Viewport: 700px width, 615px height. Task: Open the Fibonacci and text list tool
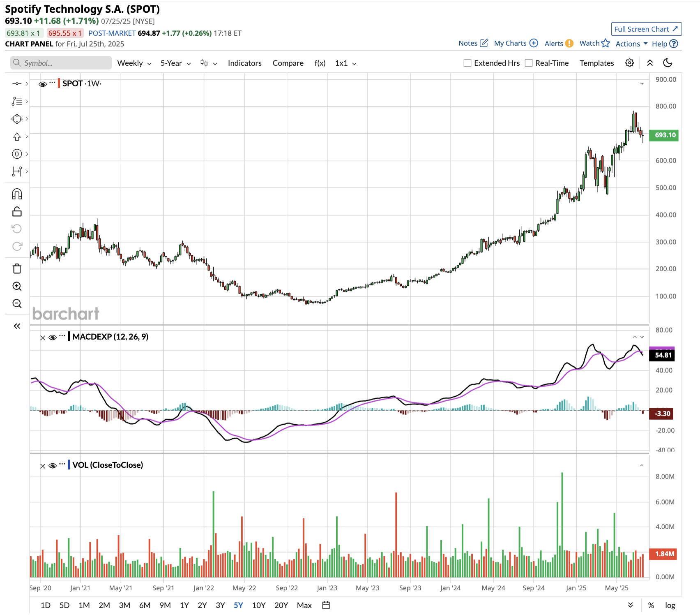[17, 101]
